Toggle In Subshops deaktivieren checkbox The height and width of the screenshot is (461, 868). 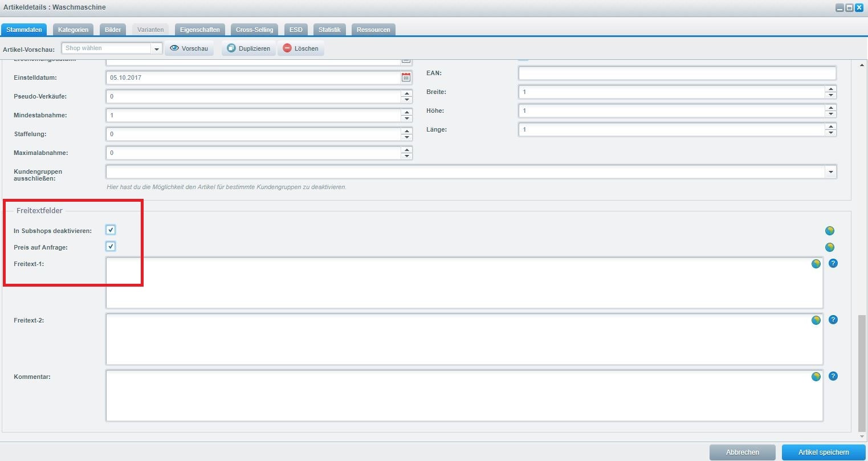coord(111,230)
